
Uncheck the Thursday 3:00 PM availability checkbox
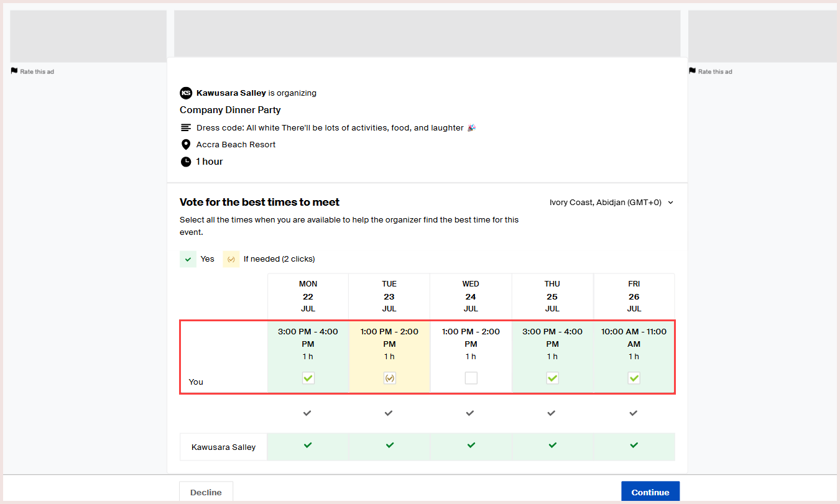click(x=552, y=378)
